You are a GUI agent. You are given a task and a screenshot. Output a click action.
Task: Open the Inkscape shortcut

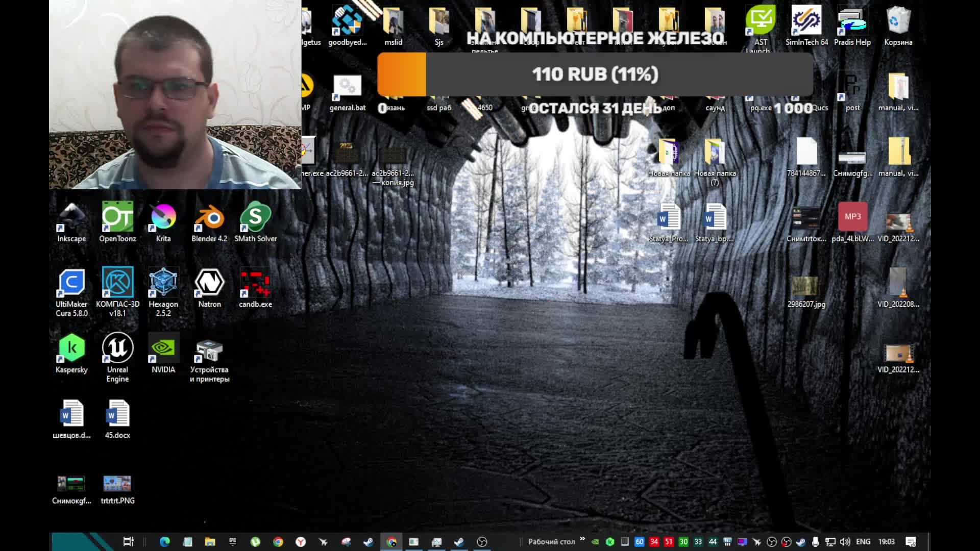(x=71, y=219)
